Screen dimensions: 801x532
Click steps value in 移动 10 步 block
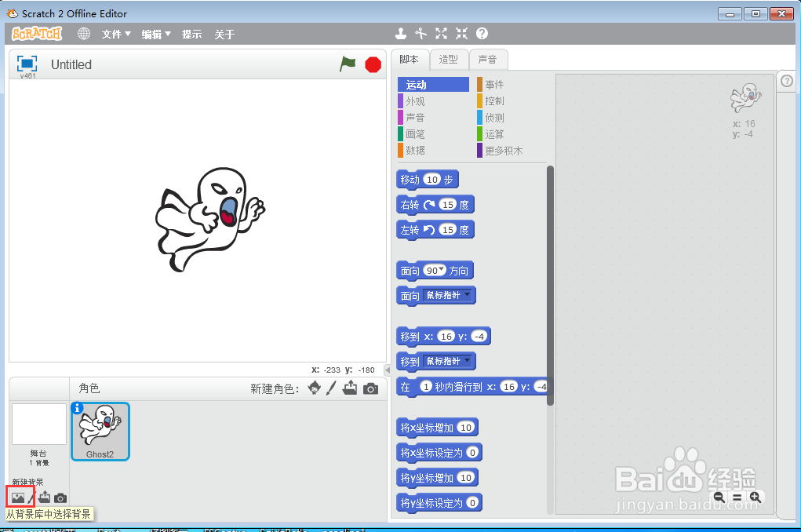coord(432,180)
